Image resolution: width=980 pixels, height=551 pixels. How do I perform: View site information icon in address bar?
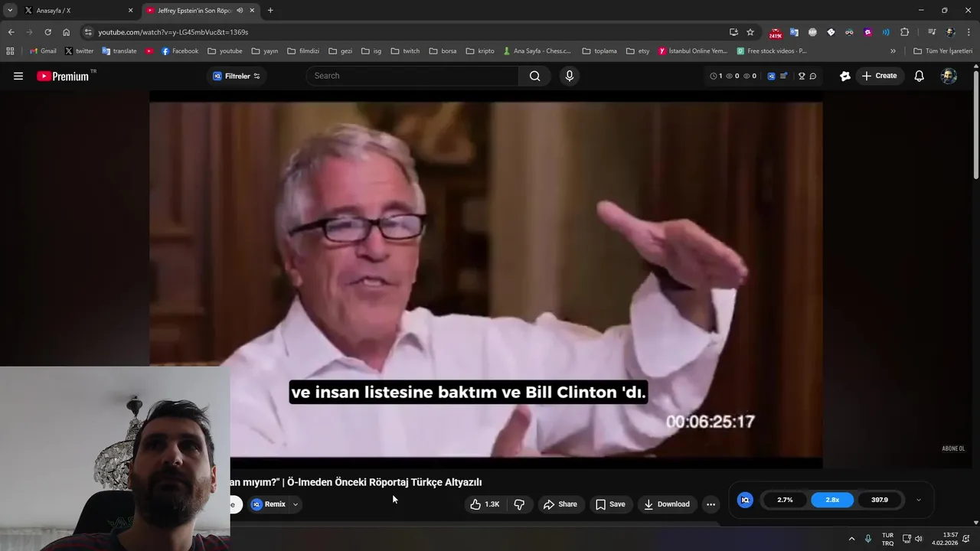tap(88, 32)
